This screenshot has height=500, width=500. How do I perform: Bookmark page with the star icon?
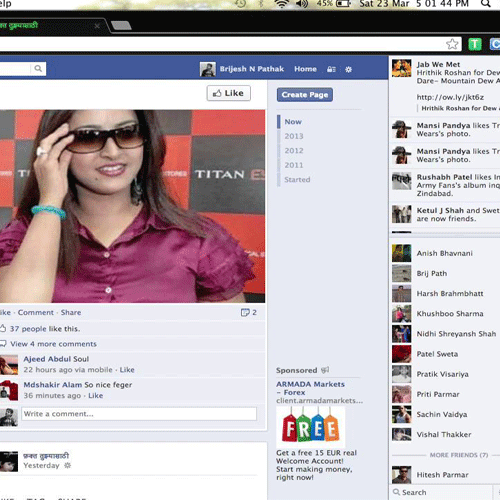tap(452, 44)
